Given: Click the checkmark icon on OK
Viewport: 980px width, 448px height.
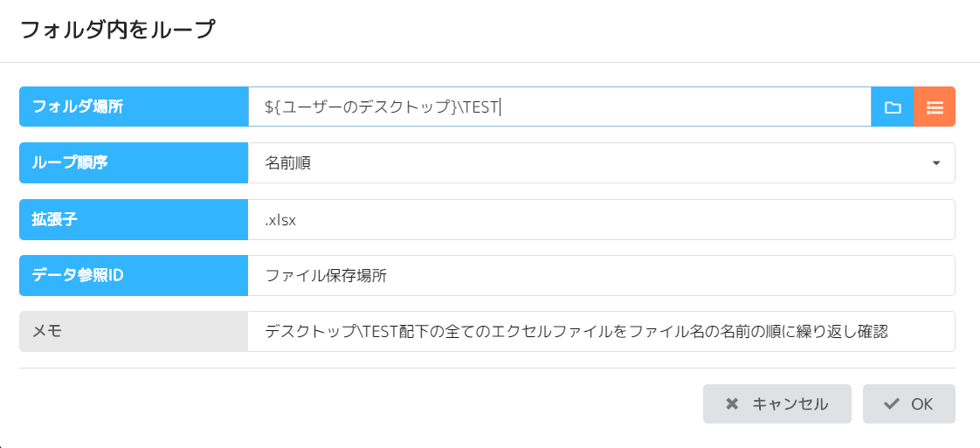Looking at the screenshot, I should click(x=892, y=404).
